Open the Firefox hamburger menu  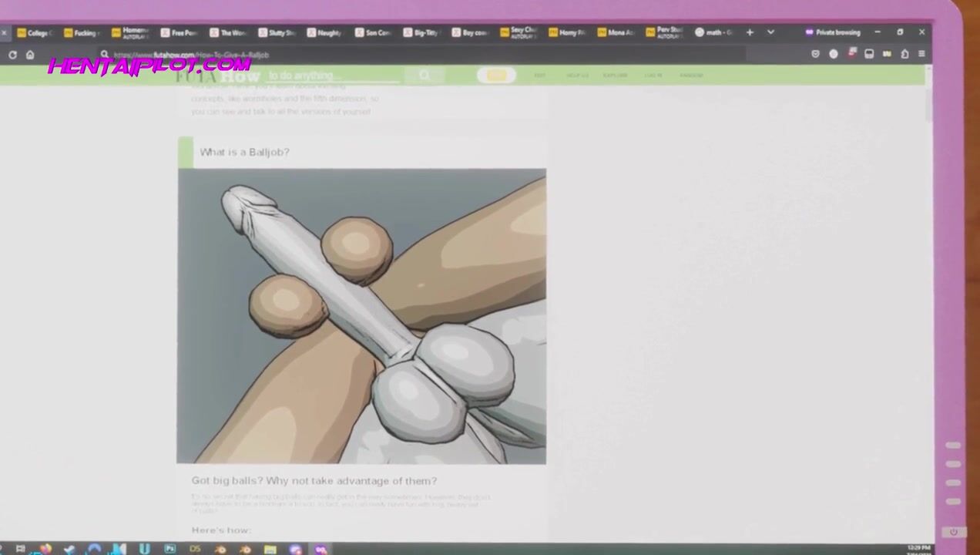point(921,54)
